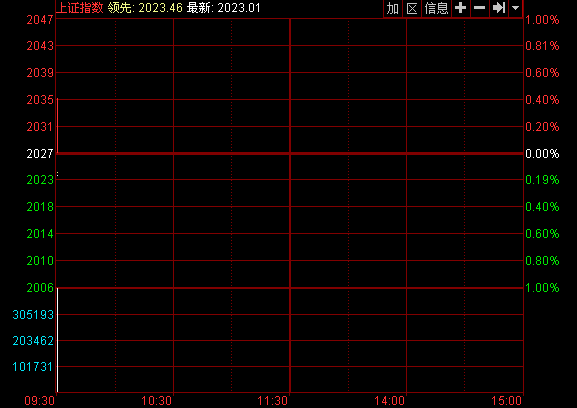Zoom in with the plus icon
The image size is (577, 408).
pos(461,8)
